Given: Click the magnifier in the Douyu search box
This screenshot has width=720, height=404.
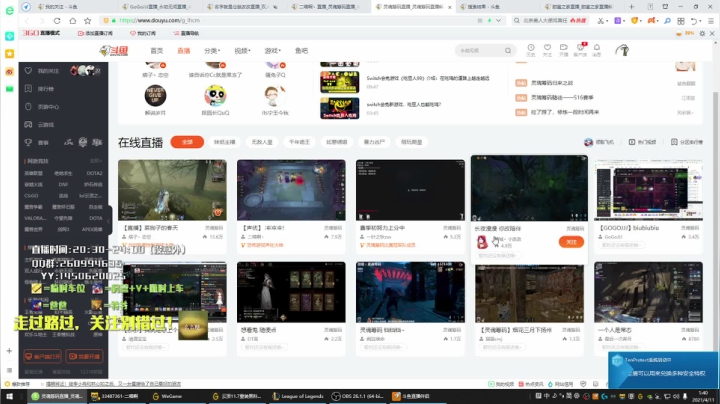Looking at the screenshot, I should (x=508, y=50).
